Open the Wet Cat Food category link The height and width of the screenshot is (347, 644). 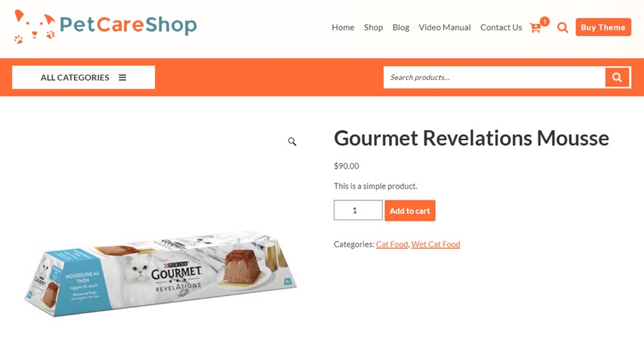click(436, 244)
